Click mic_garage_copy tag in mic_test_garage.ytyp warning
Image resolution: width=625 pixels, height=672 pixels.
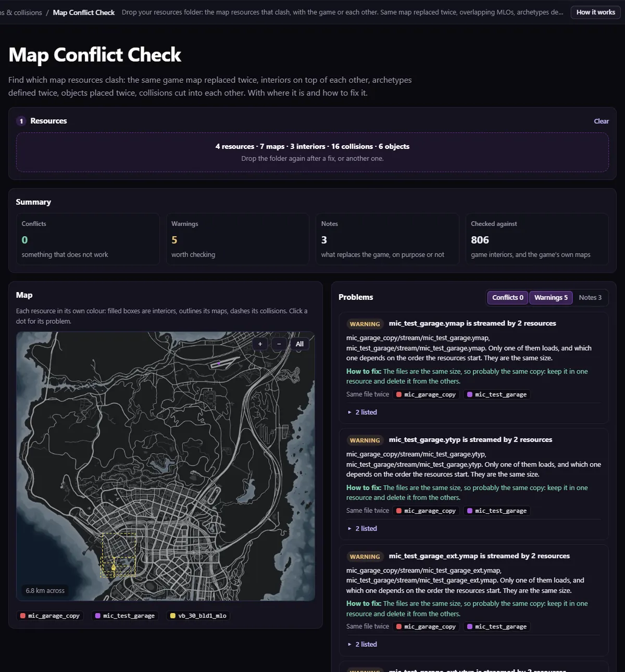click(426, 511)
